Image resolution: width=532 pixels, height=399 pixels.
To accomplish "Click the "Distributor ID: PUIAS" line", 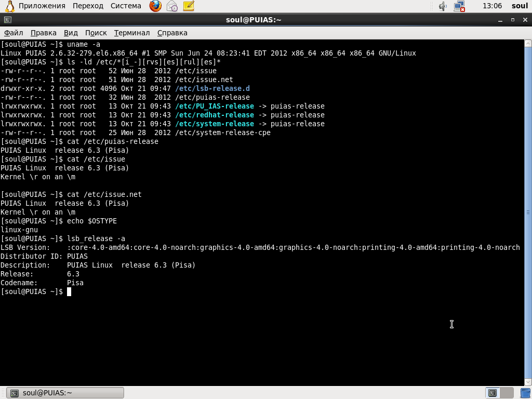I will click(x=44, y=256).
